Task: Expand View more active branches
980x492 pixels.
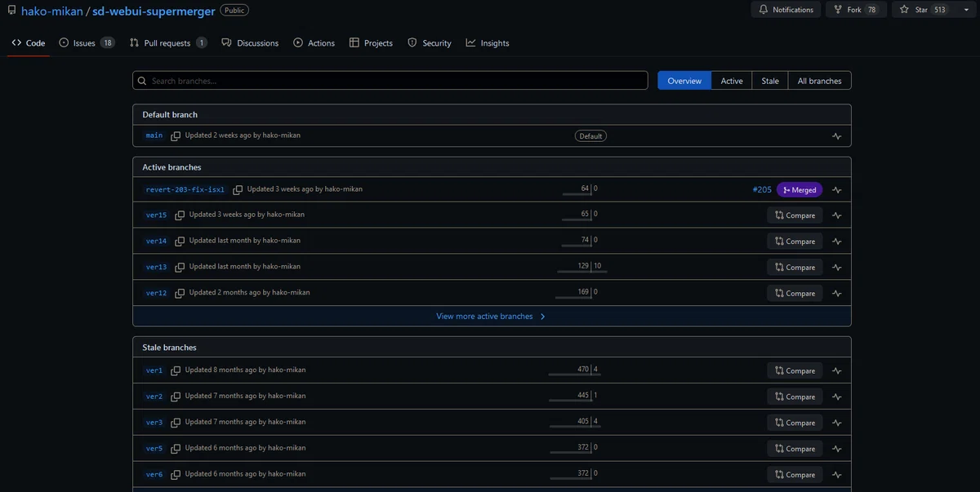Action: [x=492, y=317]
